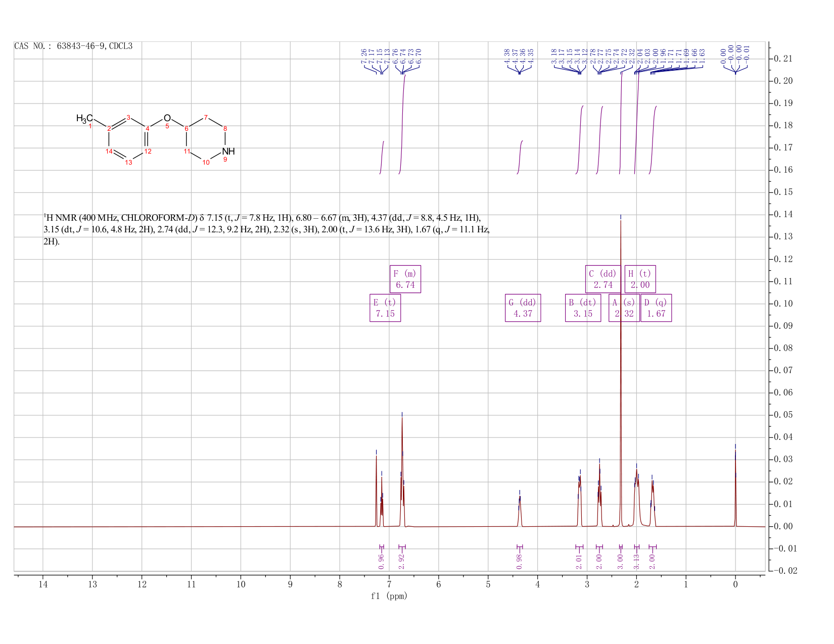Click the 2.92 integral value label
This screenshot has height=644, width=834.
pyautogui.click(x=402, y=561)
